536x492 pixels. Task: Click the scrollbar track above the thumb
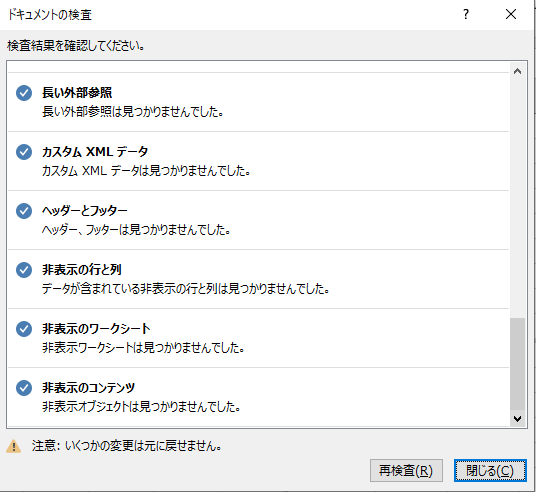pos(517,198)
